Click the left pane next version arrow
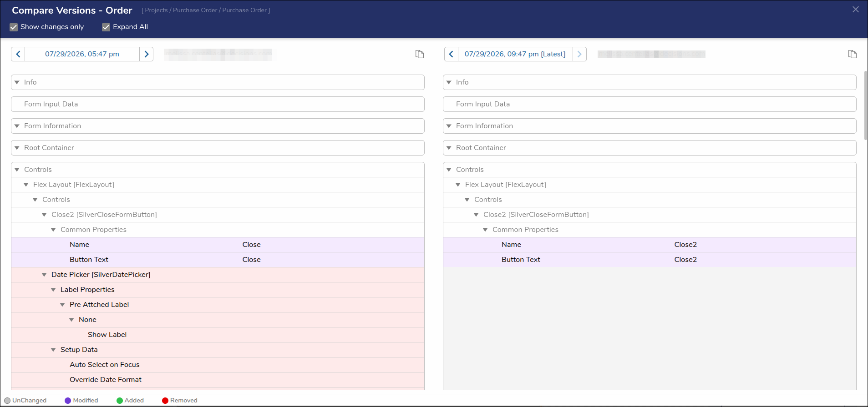This screenshot has height=407, width=868. [x=147, y=54]
